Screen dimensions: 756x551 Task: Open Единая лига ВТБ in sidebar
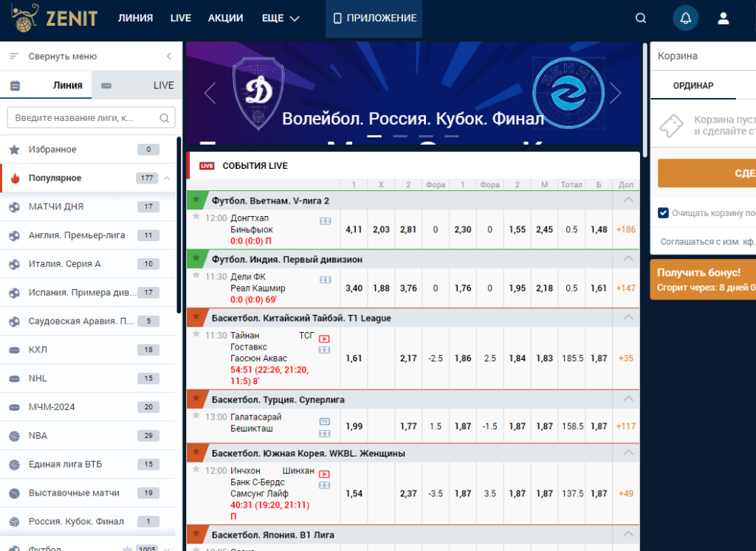pyautogui.click(x=88, y=464)
